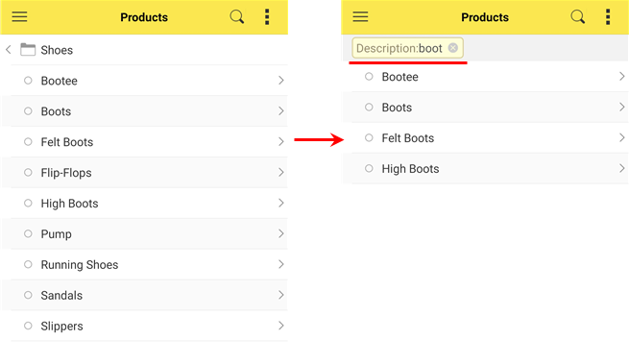Open overflow menu in left Products screen
Screen dimensions: 629x364
(267, 17)
